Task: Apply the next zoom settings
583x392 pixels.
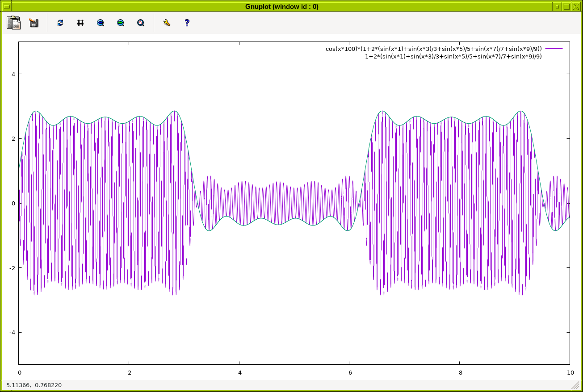Action: pyautogui.click(x=121, y=23)
